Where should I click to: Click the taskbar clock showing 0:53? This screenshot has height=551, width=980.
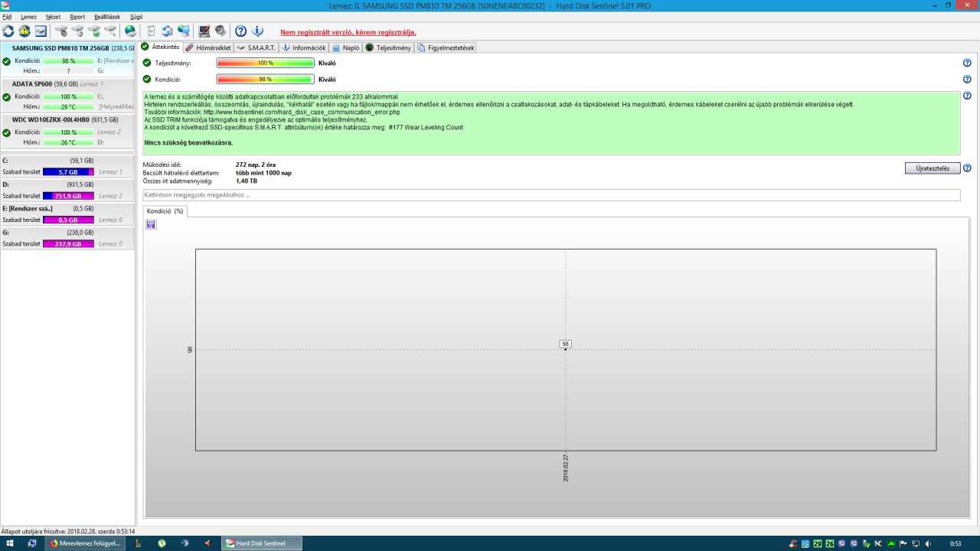[955, 543]
